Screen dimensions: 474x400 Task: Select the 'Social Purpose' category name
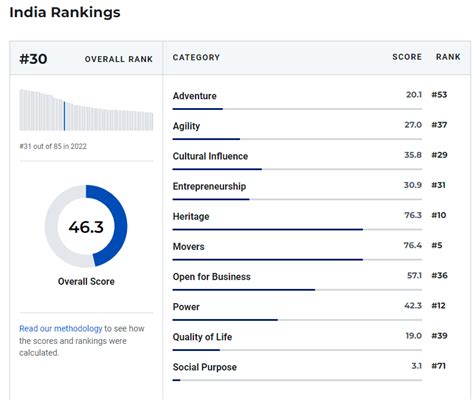click(x=205, y=367)
